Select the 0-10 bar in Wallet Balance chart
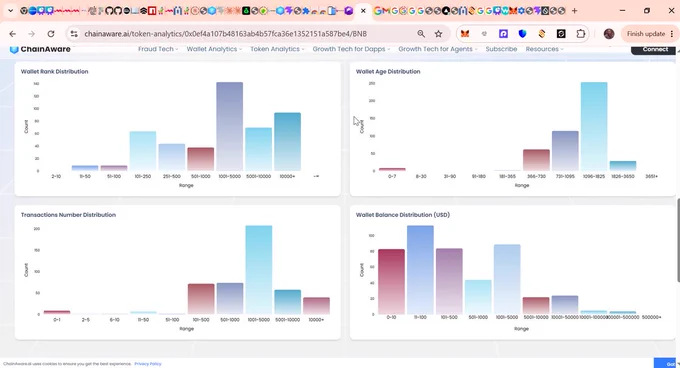Viewport: 680px width, 368px height. click(391, 282)
